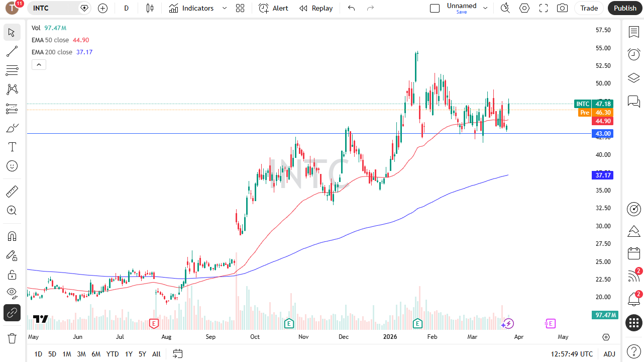Expand the indicator templates dropdown arrow
644x362 pixels.
pos(225,8)
